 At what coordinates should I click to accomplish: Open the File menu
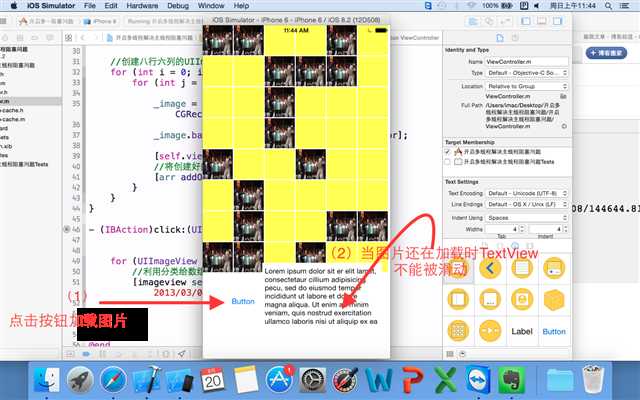(89, 6)
